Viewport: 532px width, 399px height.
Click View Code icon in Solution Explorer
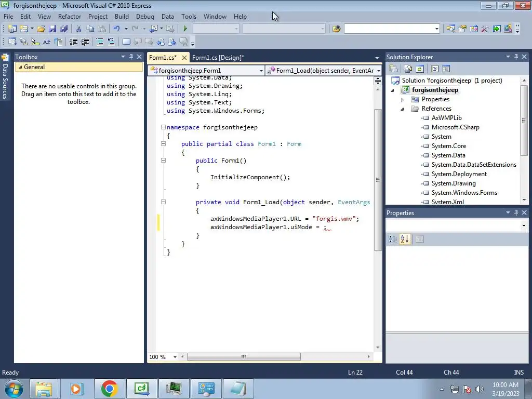[x=435, y=69]
